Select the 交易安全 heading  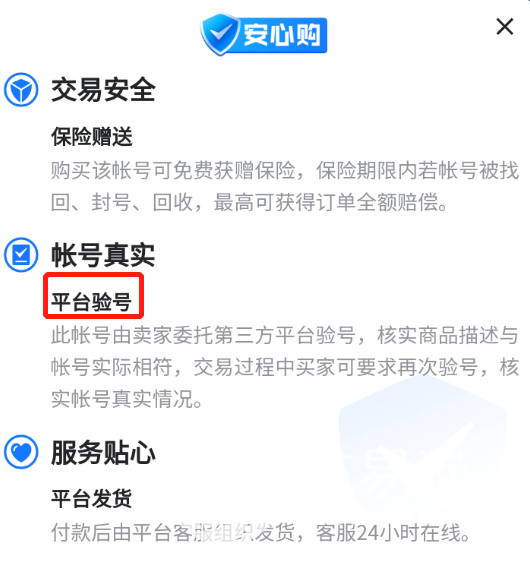(103, 90)
